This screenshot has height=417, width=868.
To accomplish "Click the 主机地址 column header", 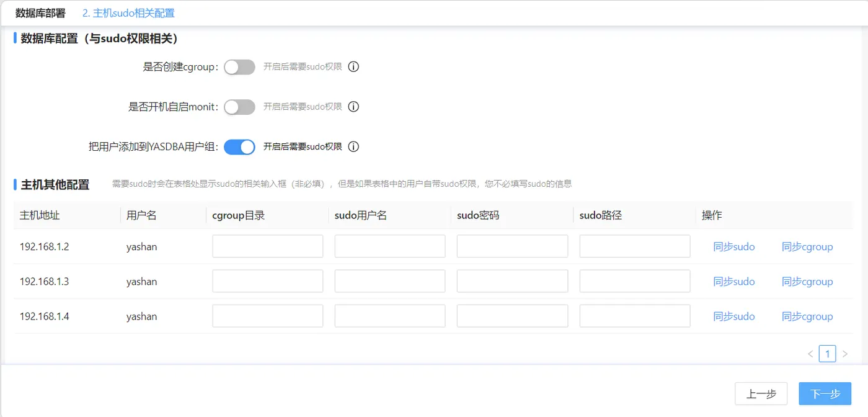I will [40, 215].
